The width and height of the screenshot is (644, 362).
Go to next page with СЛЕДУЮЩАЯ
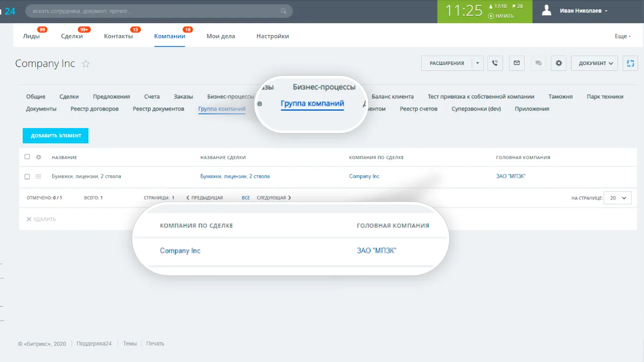point(274,198)
